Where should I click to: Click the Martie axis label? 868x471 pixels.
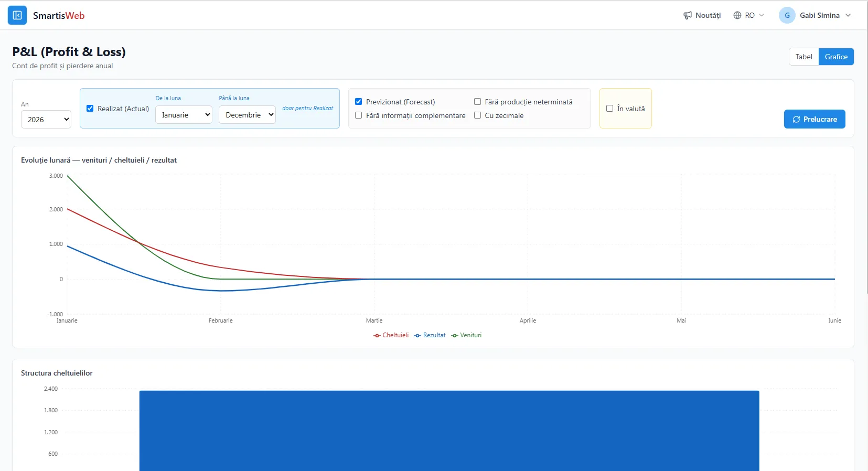(374, 320)
